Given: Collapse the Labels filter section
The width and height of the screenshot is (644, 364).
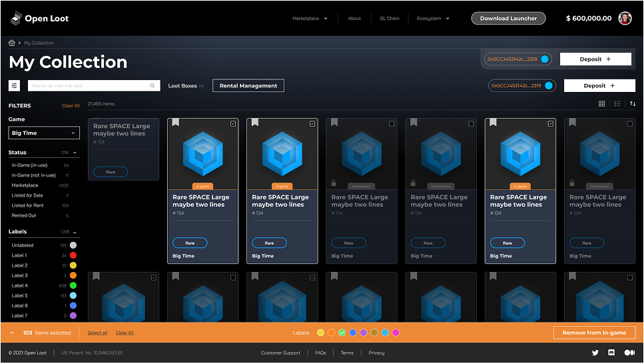Looking at the screenshot, I should [75, 232].
